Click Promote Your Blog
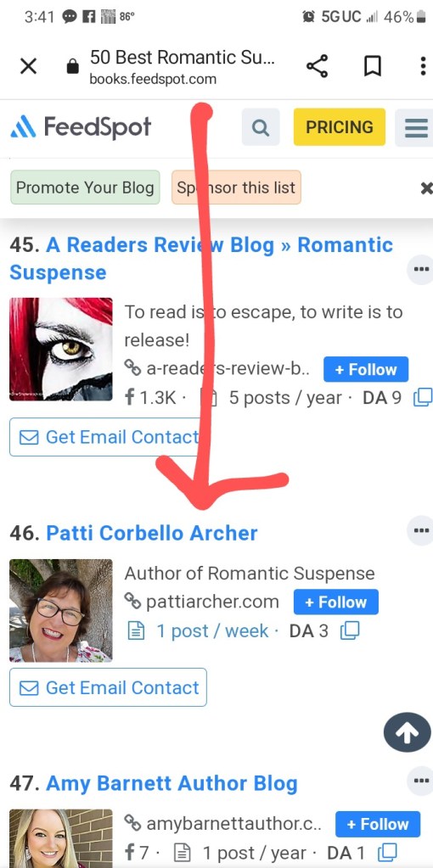433x868 pixels. [85, 188]
